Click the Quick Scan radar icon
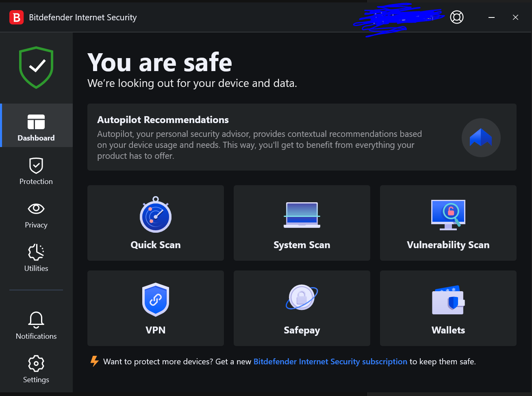This screenshot has width=532, height=396. click(x=156, y=216)
